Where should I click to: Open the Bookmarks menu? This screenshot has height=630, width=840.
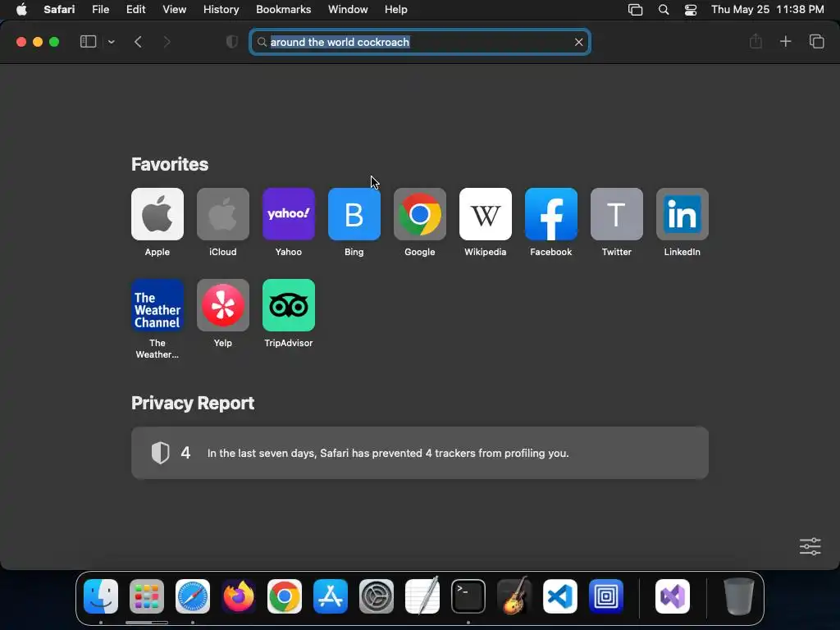[x=283, y=10]
